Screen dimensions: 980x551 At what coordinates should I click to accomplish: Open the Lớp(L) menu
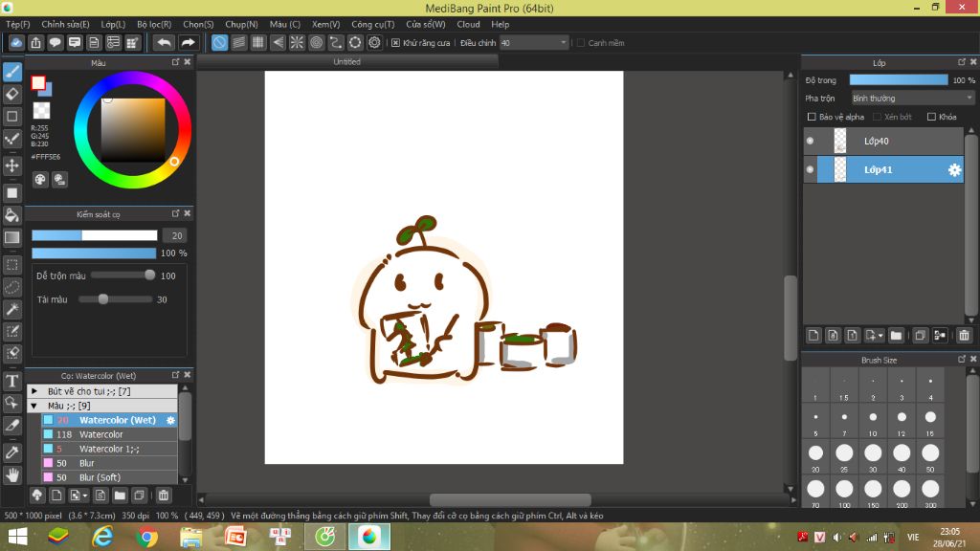(113, 24)
